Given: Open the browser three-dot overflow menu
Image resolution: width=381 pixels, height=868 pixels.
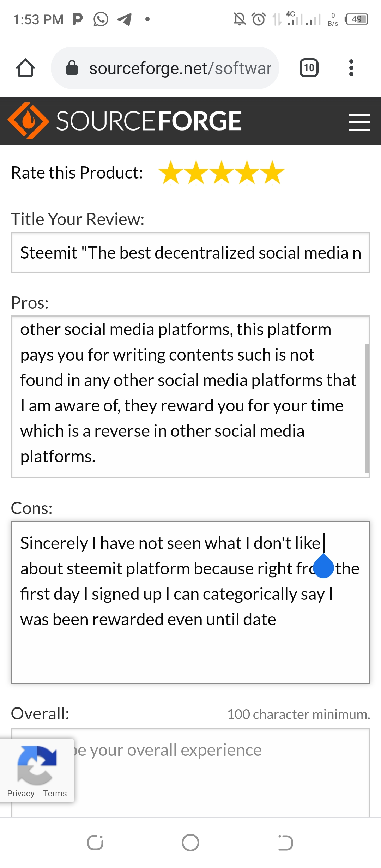Looking at the screenshot, I should pos(351,68).
